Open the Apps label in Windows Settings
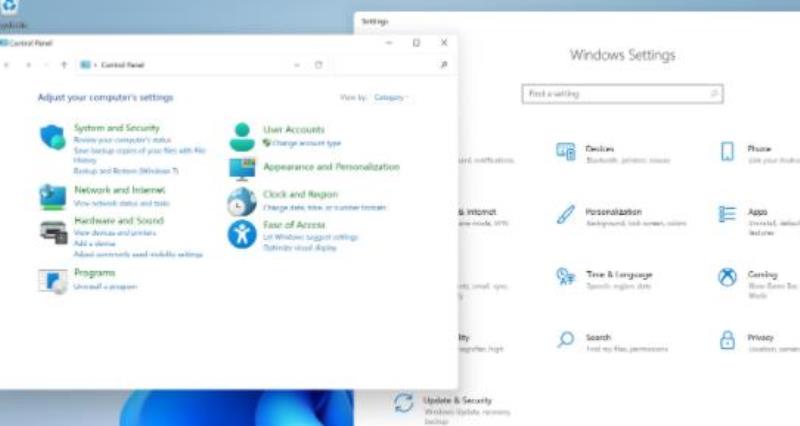Screen dimensions: 800x426 [758, 212]
